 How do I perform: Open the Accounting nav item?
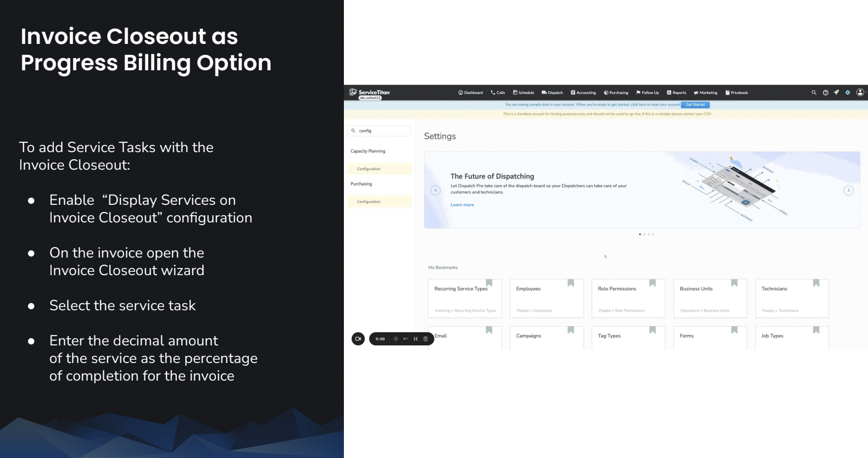pyautogui.click(x=583, y=93)
